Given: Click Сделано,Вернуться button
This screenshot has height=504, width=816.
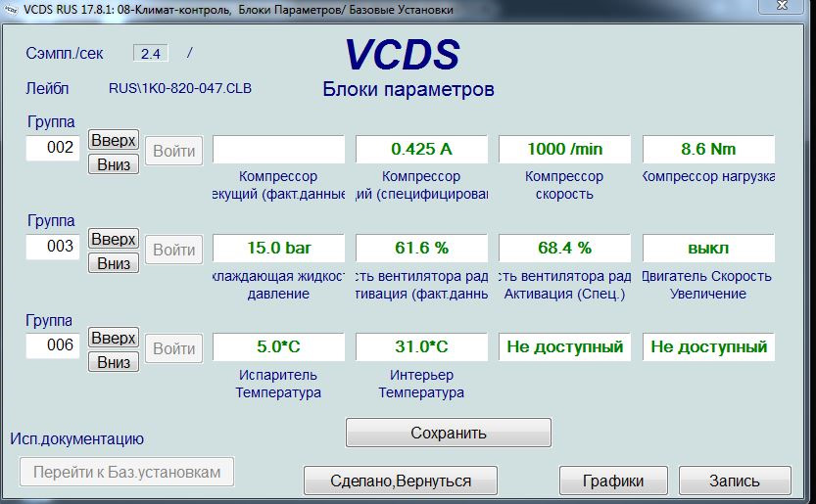Looking at the screenshot, I should pyautogui.click(x=401, y=481).
